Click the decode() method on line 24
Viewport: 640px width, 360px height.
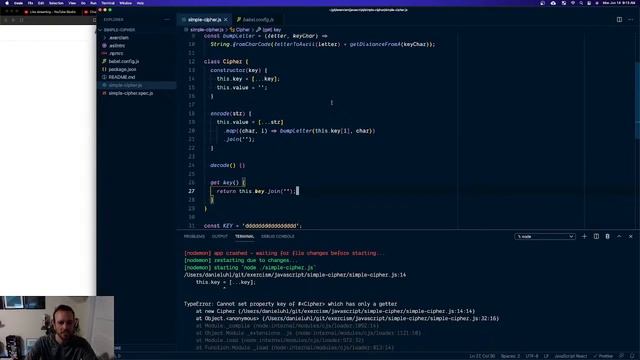pyautogui.click(x=227, y=165)
